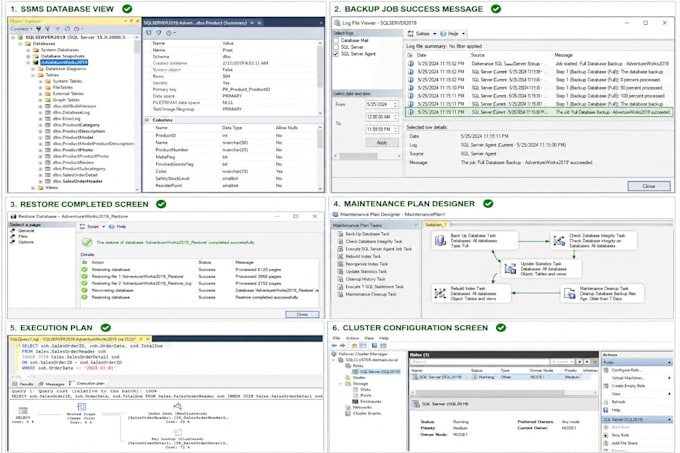Image resolution: width=680 pixels, height=453 pixels.
Task: Click the Check Database Integrity Task toolbox icon
Action: coord(340,241)
